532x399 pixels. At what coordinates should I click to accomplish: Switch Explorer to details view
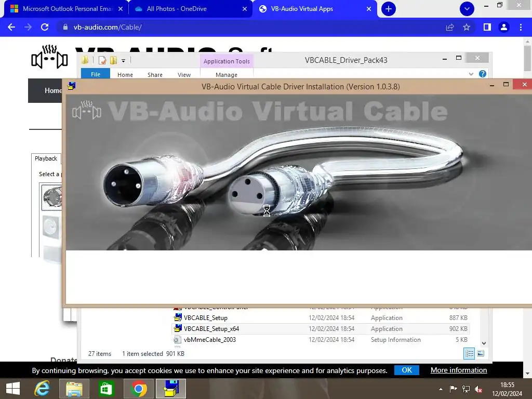pyautogui.click(x=469, y=353)
